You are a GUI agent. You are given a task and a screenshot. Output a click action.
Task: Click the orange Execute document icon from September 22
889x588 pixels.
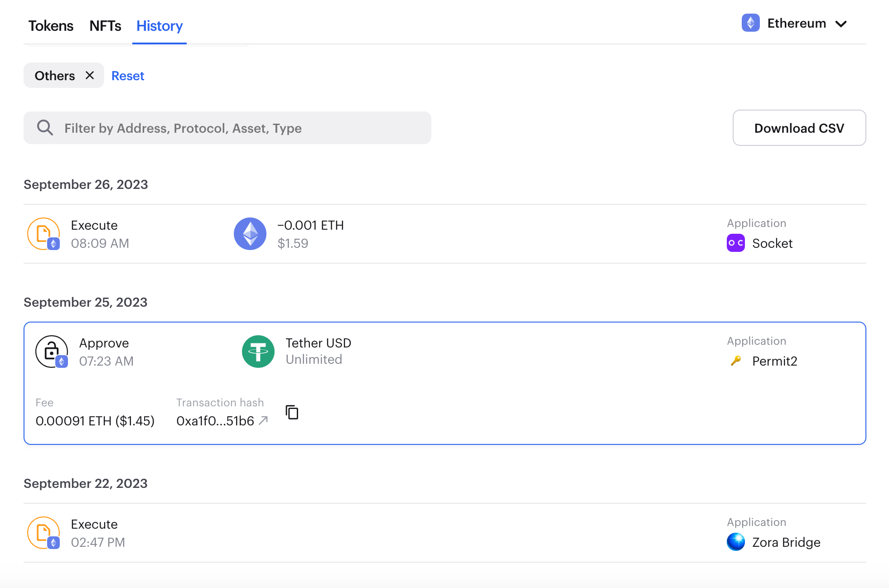click(x=43, y=533)
